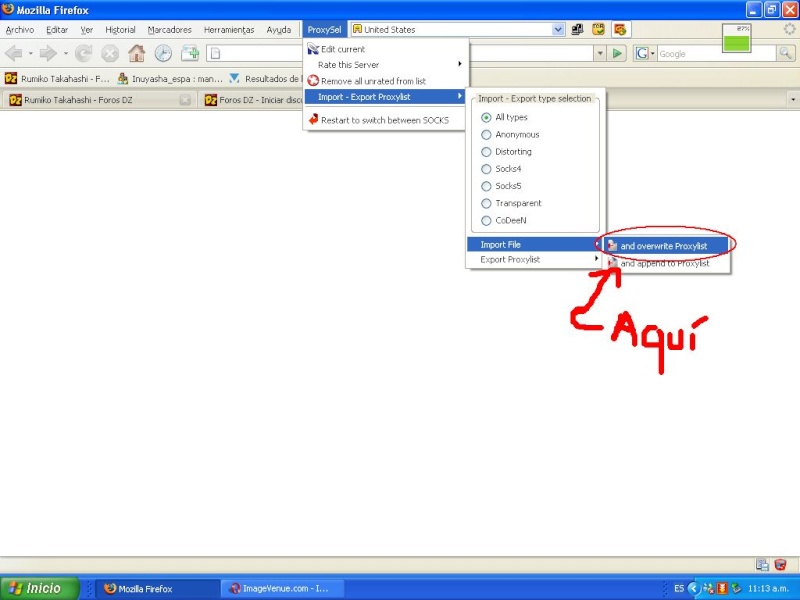Screen dimensions: 800x600
Task: Expand the Export Proxylist submenu
Action: 534,259
